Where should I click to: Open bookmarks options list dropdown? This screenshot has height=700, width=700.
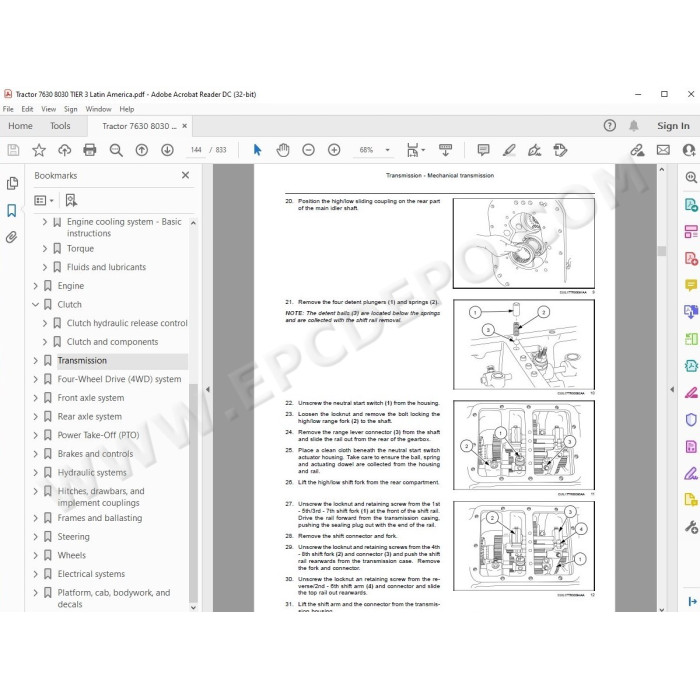point(44,200)
